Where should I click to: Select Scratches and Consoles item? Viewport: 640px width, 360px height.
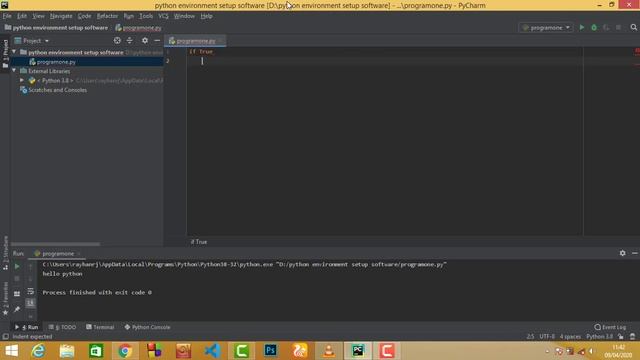click(53, 90)
